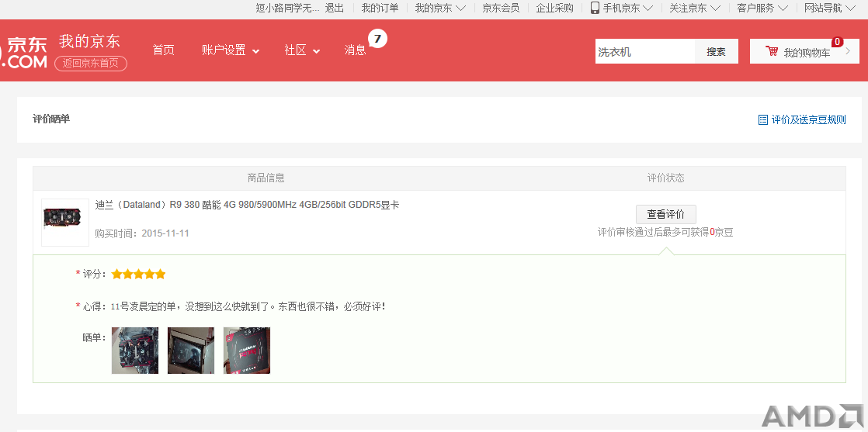Click 我的订单 in the top bar
Viewport: 868px width, 432px height.
coord(380,8)
